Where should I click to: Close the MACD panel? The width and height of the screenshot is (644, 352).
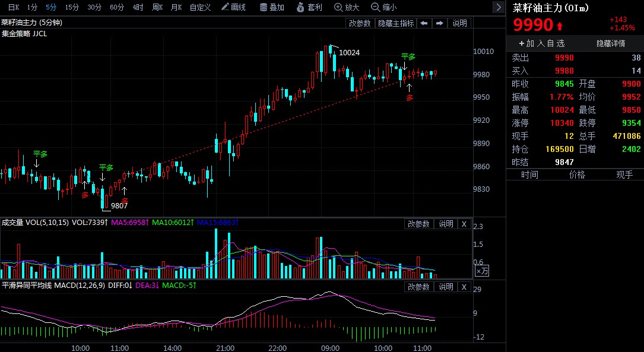pyautogui.click(x=464, y=287)
